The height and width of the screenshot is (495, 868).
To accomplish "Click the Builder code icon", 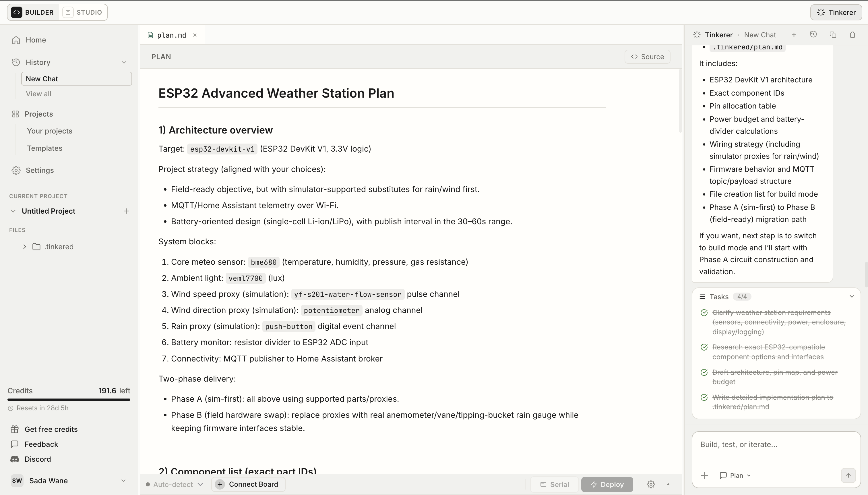I will pyautogui.click(x=17, y=12).
